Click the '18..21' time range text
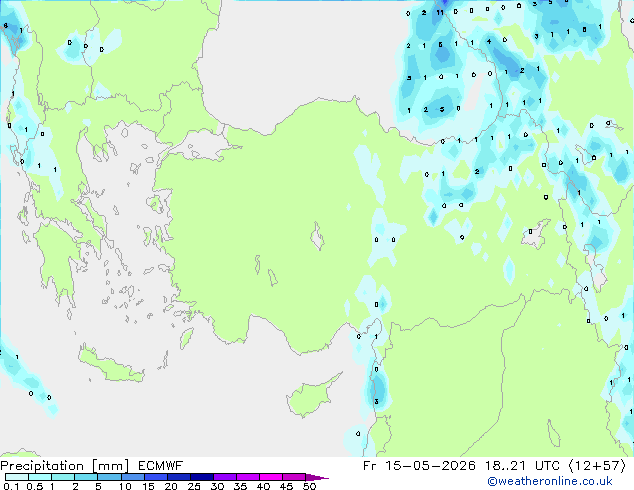Viewport: 634px width, 490px height. click(x=505, y=466)
